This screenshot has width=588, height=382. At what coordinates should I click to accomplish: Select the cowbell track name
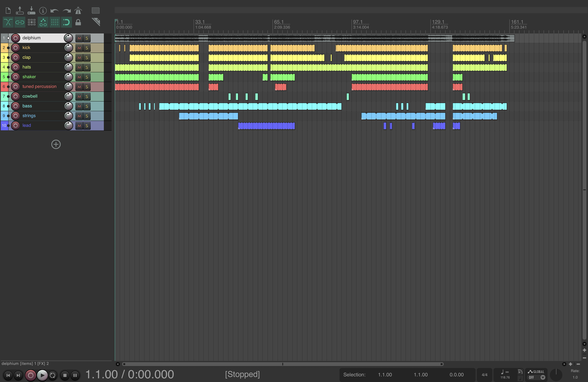30,96
